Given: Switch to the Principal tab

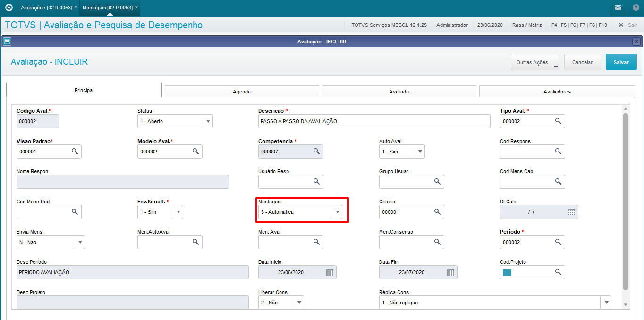Looking at the screenshot, I should 84,90.
